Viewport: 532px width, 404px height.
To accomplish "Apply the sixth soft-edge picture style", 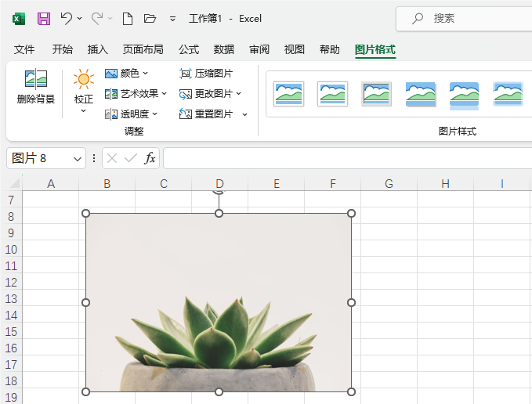I will click(508, 94).
